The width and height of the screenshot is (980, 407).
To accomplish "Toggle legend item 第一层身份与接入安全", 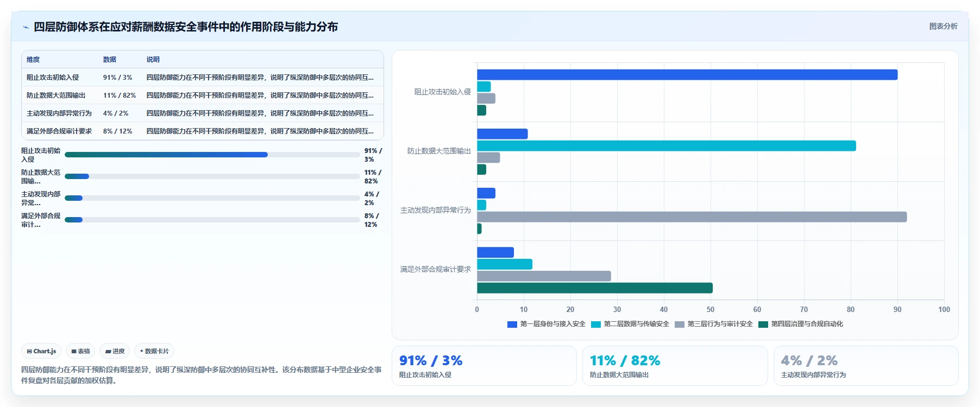I will point(546,324).
